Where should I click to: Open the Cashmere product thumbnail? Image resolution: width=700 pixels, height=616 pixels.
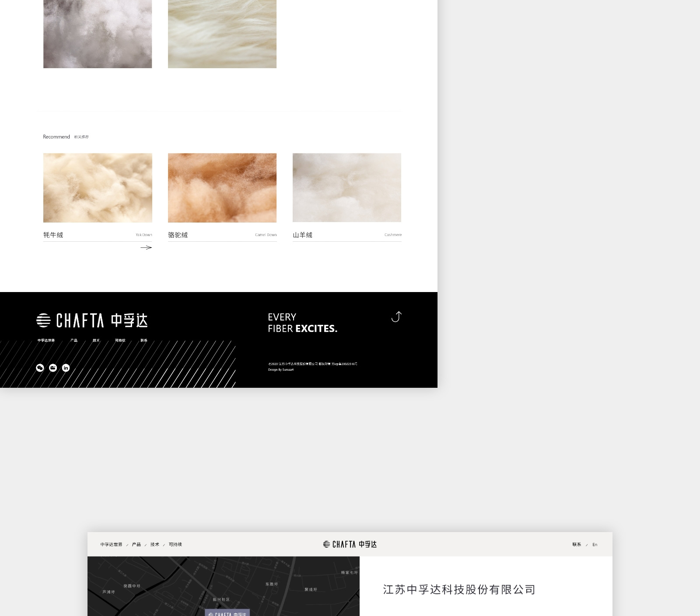tap(346, 188)
